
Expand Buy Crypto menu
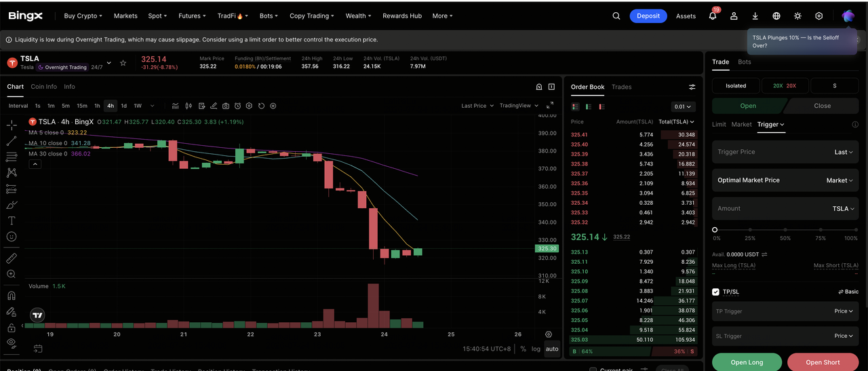[x=83, y=16]
